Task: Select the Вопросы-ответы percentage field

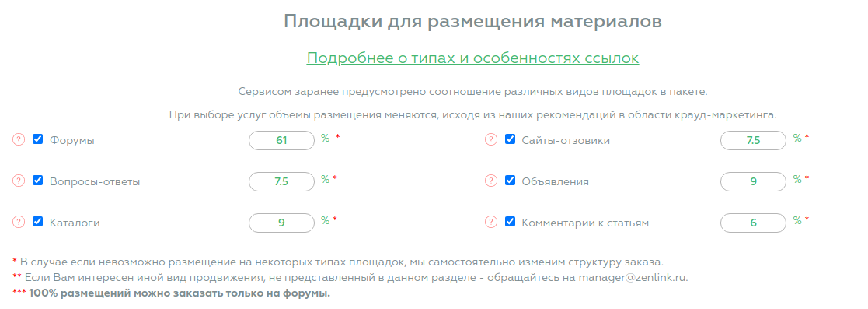Action: pos(282,181)
